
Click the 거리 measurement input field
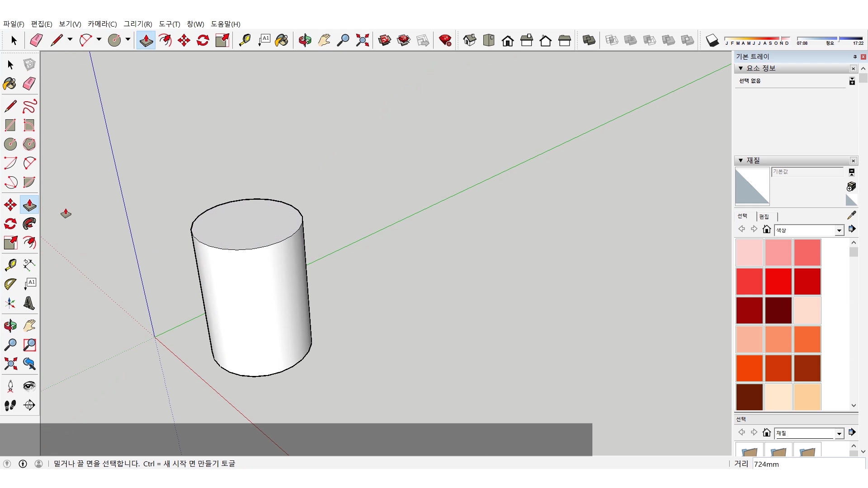coord(807,464)
